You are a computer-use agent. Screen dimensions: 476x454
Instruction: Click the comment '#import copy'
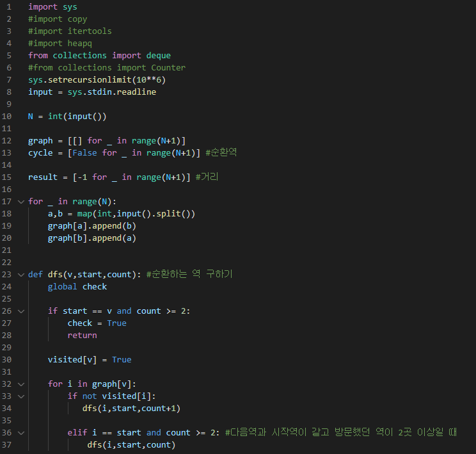click(x=58, y=19)
